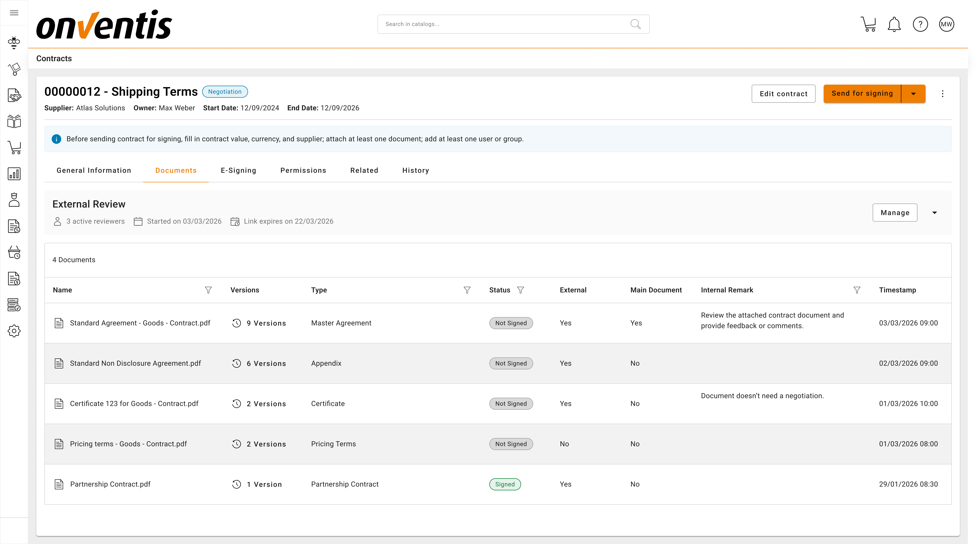Click remark "Document doesn't need a negotiation."

762,396
